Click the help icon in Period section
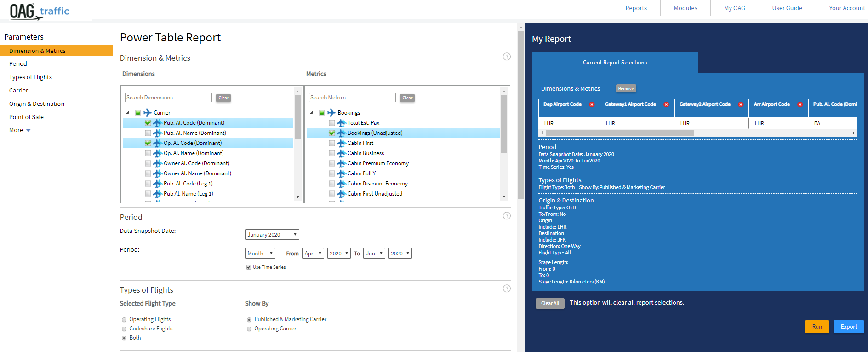 pyautogui.click(x=507, y=216)
